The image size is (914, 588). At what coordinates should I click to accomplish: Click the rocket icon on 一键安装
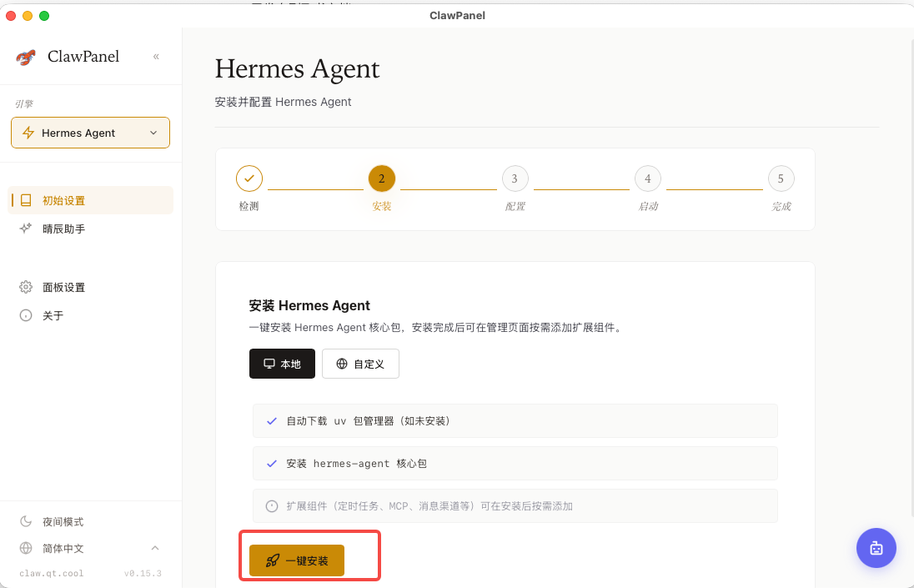pos(272,560)
